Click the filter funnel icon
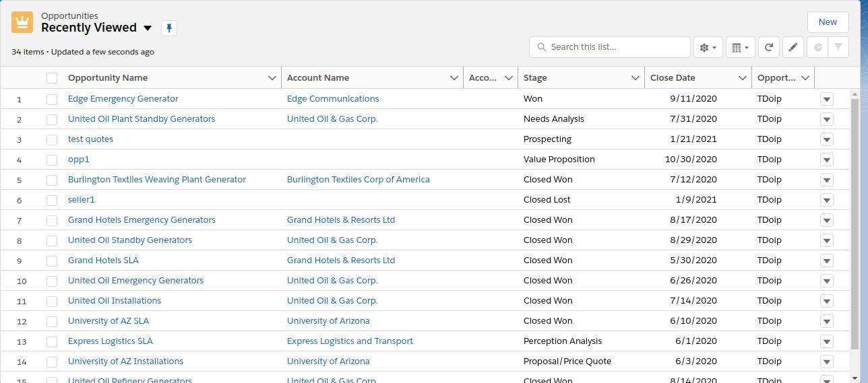Viewport: 868px width, 383px height. (838, 47)
